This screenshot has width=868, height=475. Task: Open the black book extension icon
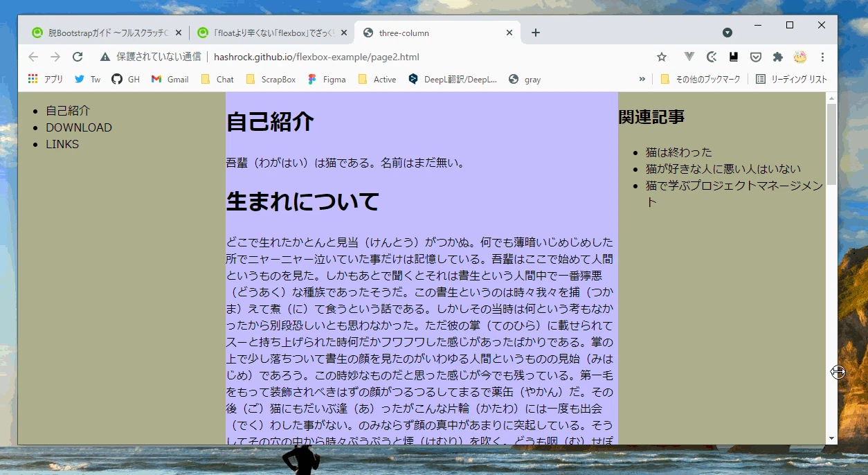click(x=734, y=57)
